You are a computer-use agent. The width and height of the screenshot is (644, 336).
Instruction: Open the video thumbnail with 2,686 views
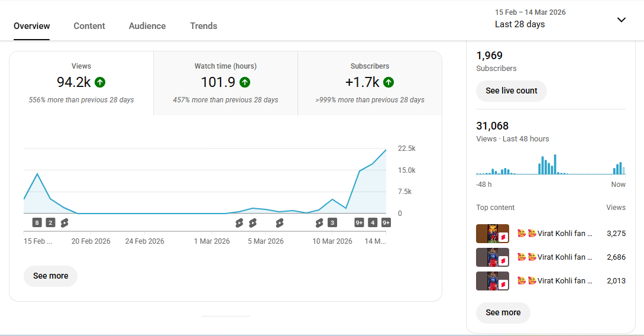click(x=492, y=257)
